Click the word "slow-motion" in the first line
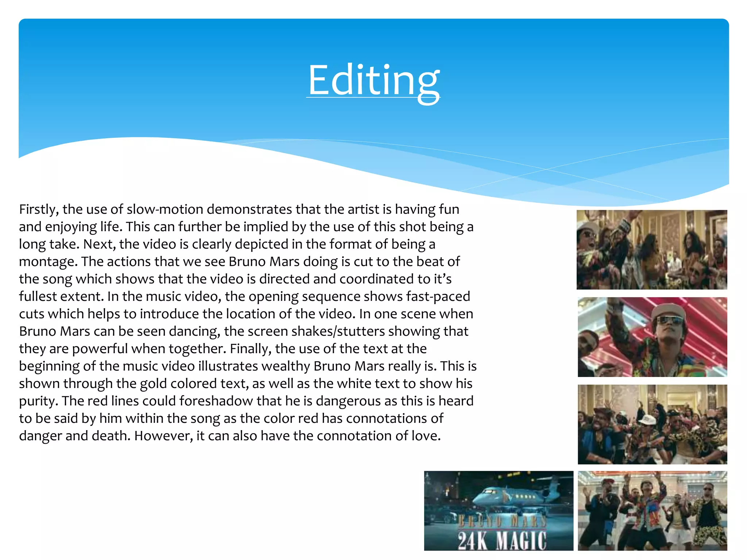This screenshot has height=560, width=747. 165,210
